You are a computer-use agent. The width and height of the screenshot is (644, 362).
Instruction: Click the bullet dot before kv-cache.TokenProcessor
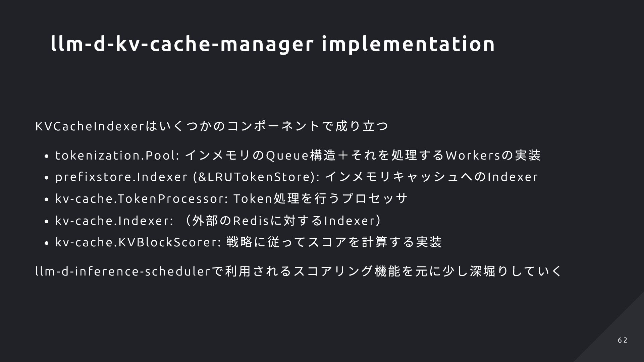47,199
